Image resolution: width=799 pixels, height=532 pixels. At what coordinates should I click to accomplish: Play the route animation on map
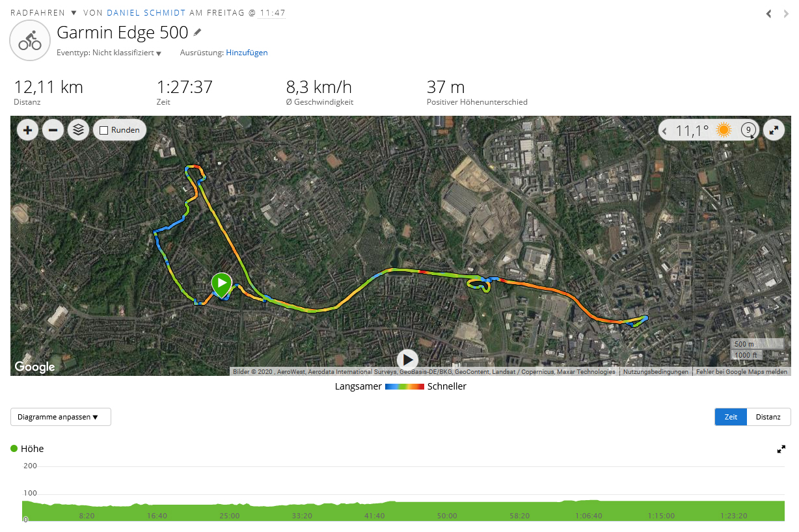click(407, 359)
